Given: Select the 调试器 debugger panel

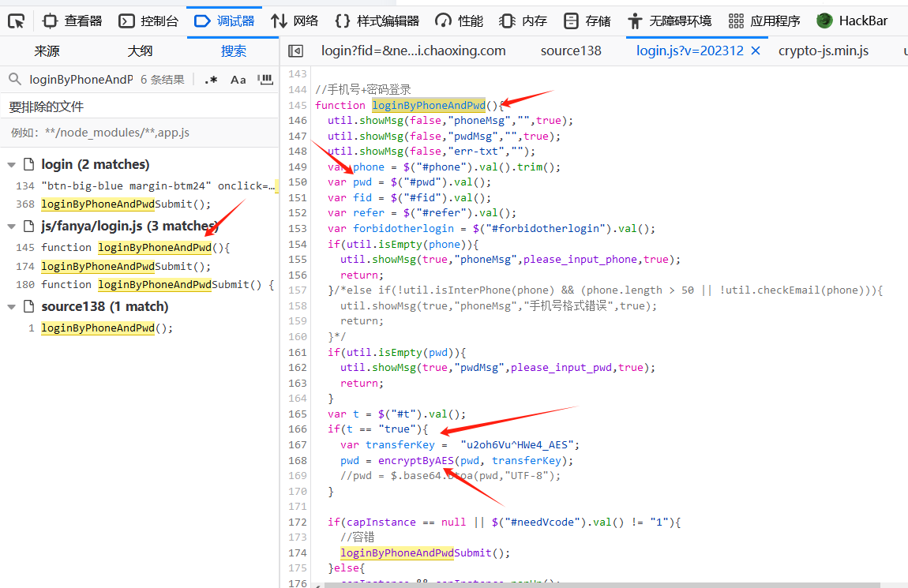Looking at the screenshot, I should coord(225,21).
